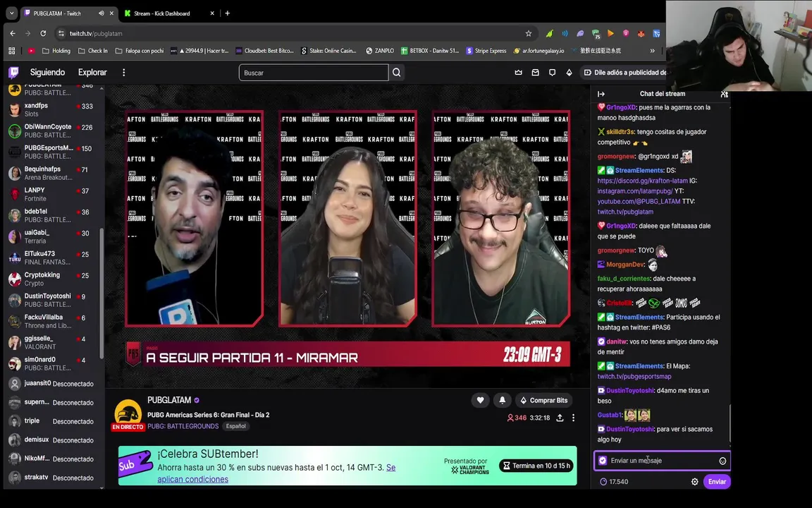Image resolution: width=812 pixels, height=508 pixels.
Task: Click the heart follow button for PUBGLATAM
Action: [x=481, y=400]
